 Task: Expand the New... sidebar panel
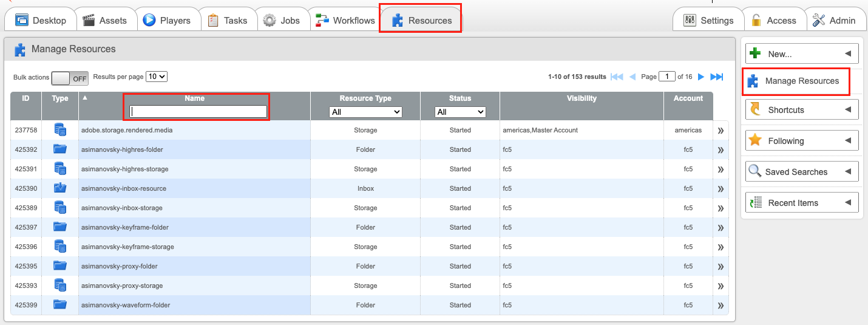(x=802, y=53)
